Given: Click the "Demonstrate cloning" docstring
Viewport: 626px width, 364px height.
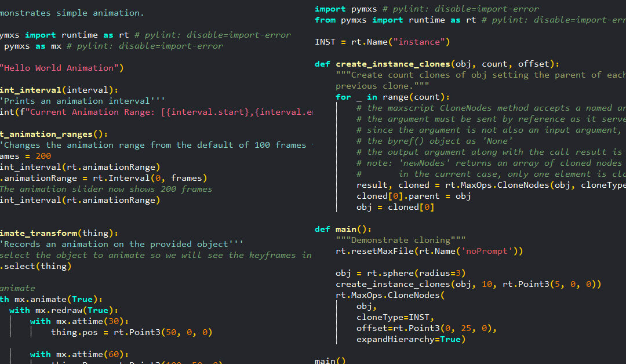Looking at the screenshot, I should click(401, 241).
